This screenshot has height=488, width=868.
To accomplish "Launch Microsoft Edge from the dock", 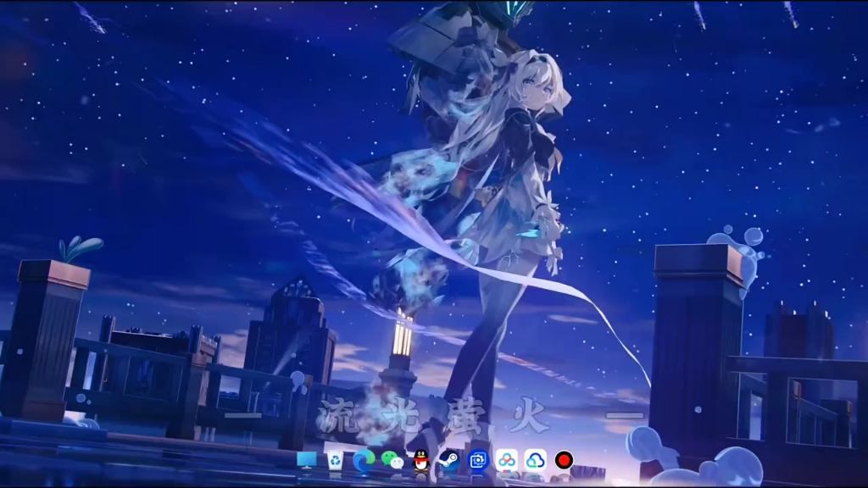I will (364, 460).
